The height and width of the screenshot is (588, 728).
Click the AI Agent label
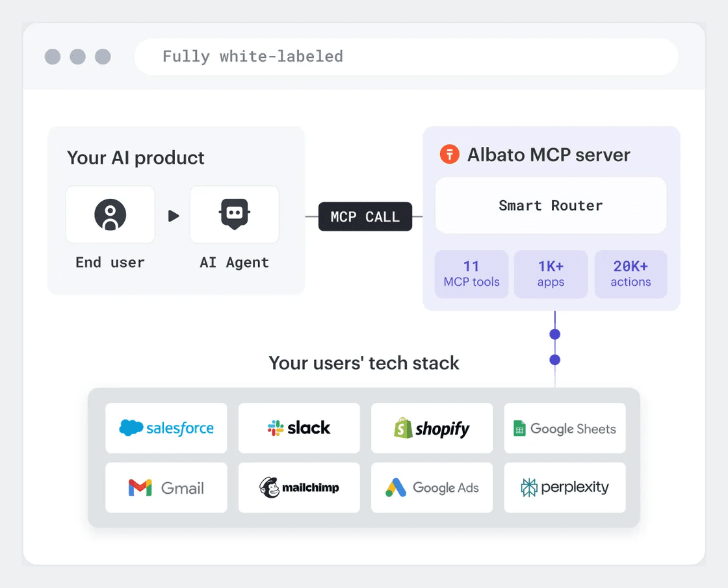(235, 262)
